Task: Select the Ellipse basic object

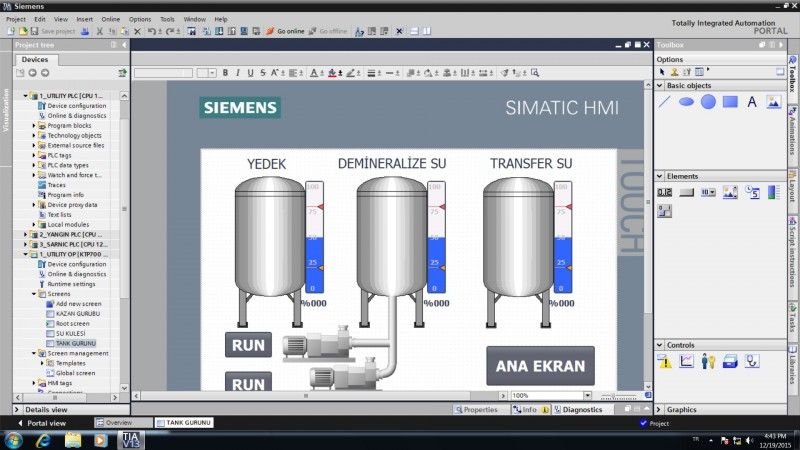Action: [686, 102]
